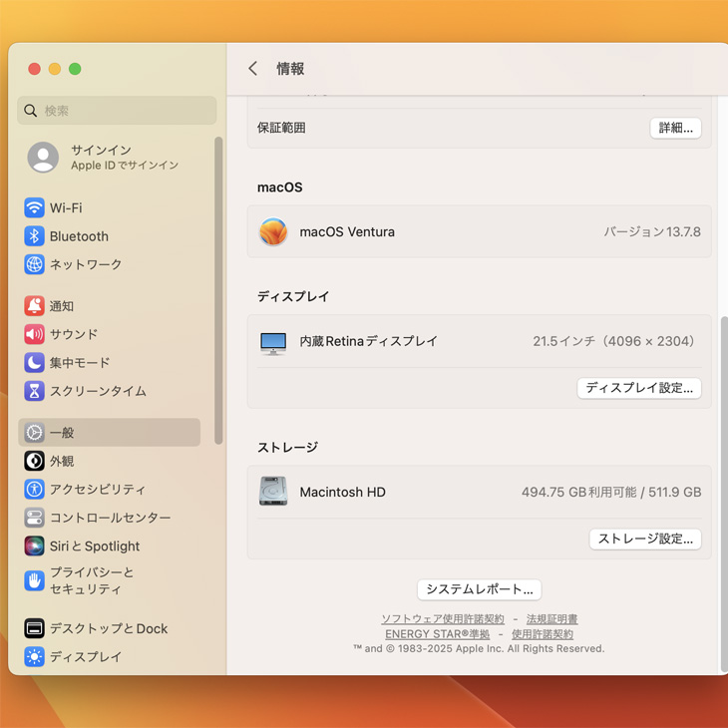Click the search magnifier icon
Viewport: 728px width, 728px height.
click(31, 111)
